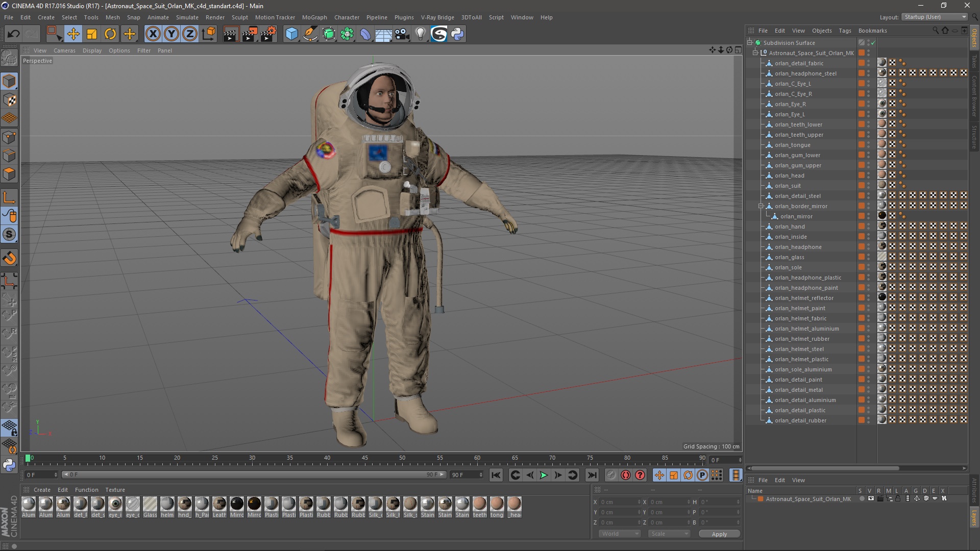
Task: Click the Objects manager horizontal scrollbar
Action: click(825, 468)
